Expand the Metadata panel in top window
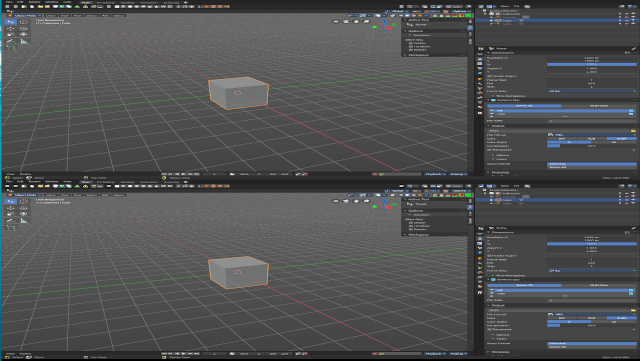This screenshot has width=640, height=361. (499, 172)
